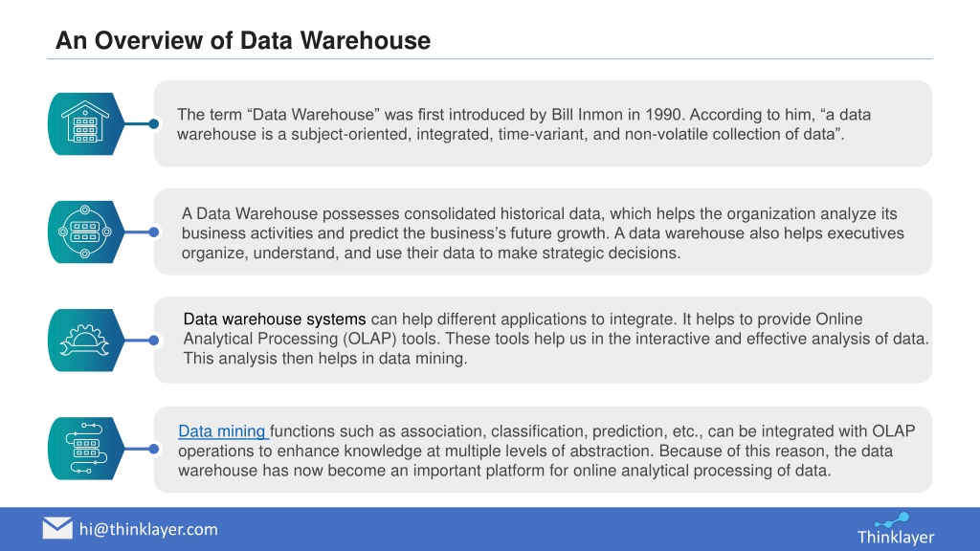The width and height of the screenshot is (980, 551).
Task: Click the bold Data warehouse systems text
Action: point(275,320)
